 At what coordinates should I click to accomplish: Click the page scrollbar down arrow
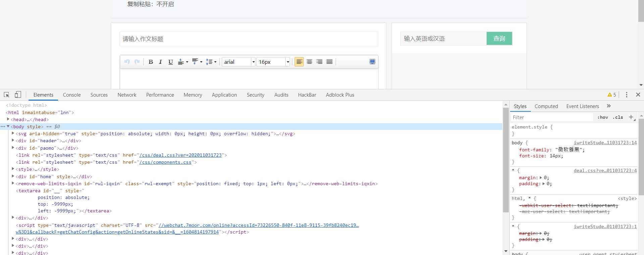click(641, 85)
